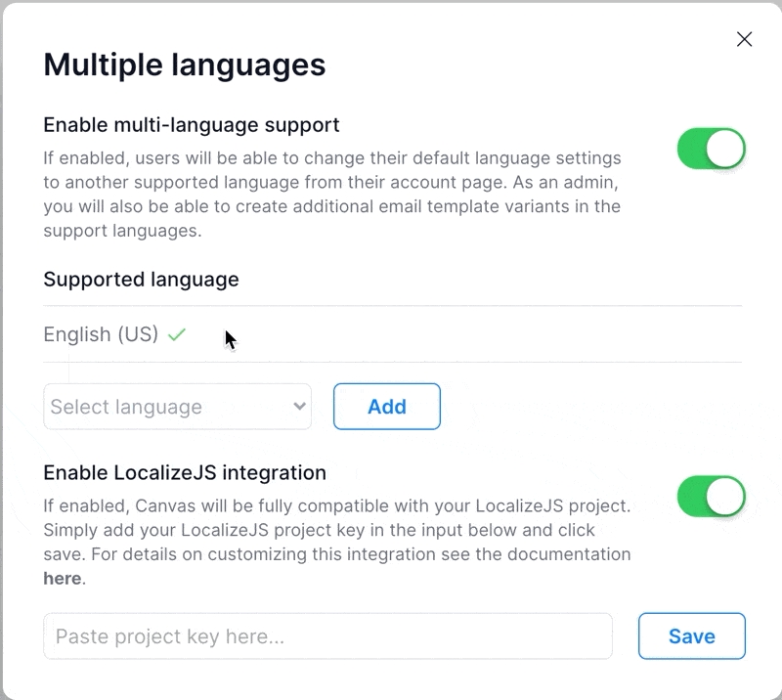
Task: Click the chevron arrow on language selector
Action: [299, 407]
